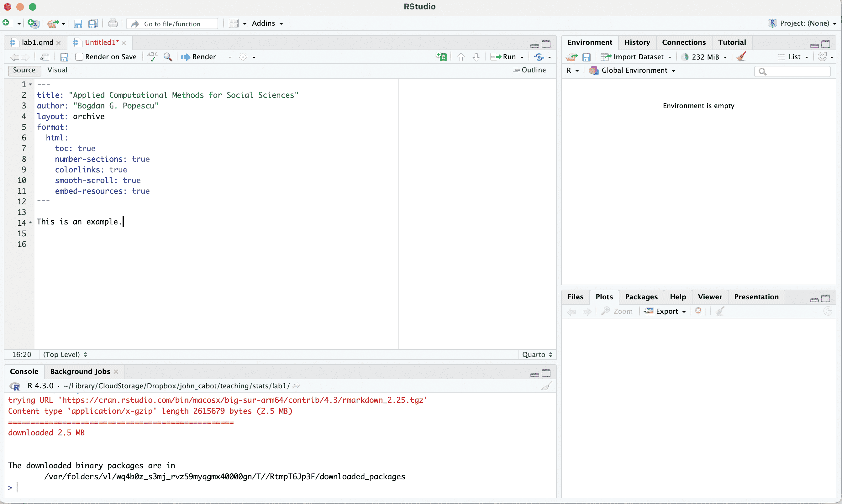This screenshot has height=504, width=842.
Task: Switch editor to Visual mode
Action: pyautogui.click(x=57, y=70)
